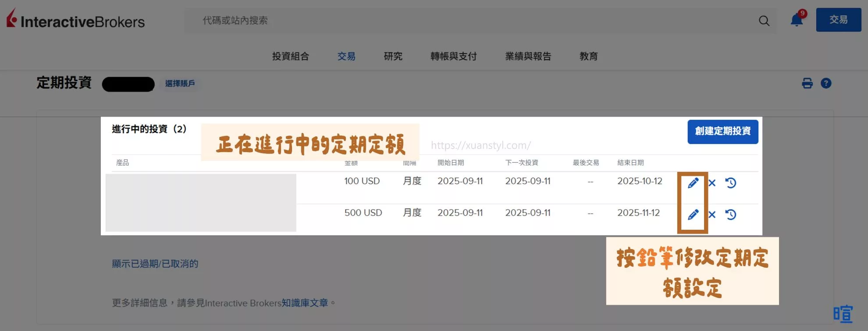Image resolution: width=868 pixels, height=331 pixels.
Task: Open the 轉帳與支付 menu
Action: (x=453, y=56)
